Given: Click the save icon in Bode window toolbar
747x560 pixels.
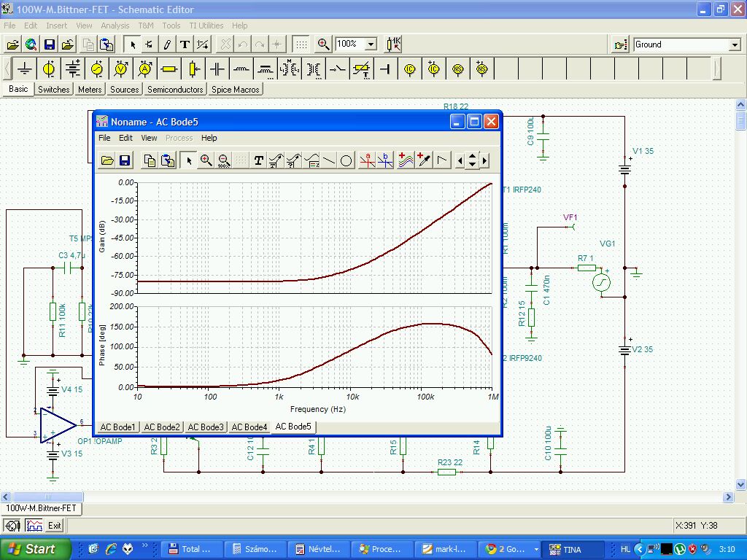Looking at the screenshot, I should (x=124, y=160).
